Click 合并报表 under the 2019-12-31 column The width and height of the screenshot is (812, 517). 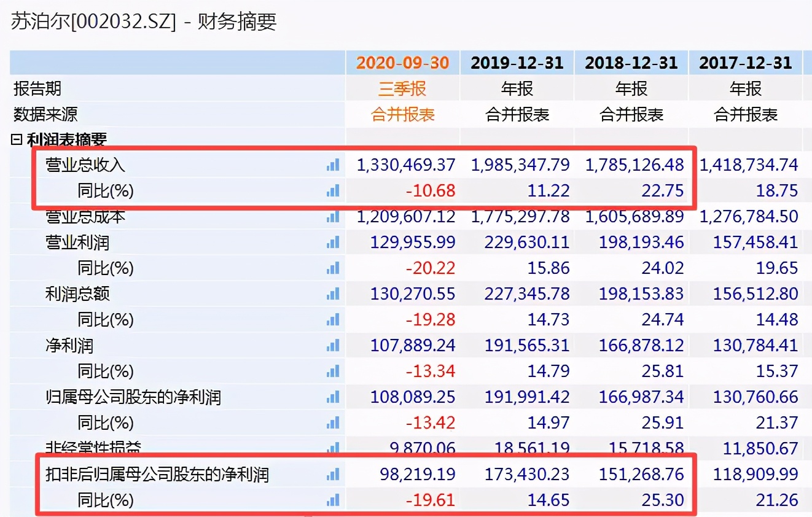pos(517,115)
